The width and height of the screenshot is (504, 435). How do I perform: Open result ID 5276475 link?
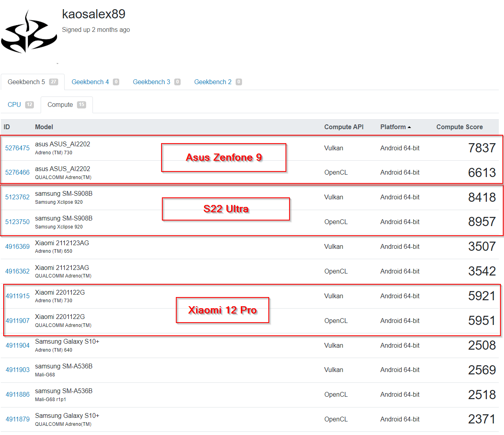(x=18, y=148)
